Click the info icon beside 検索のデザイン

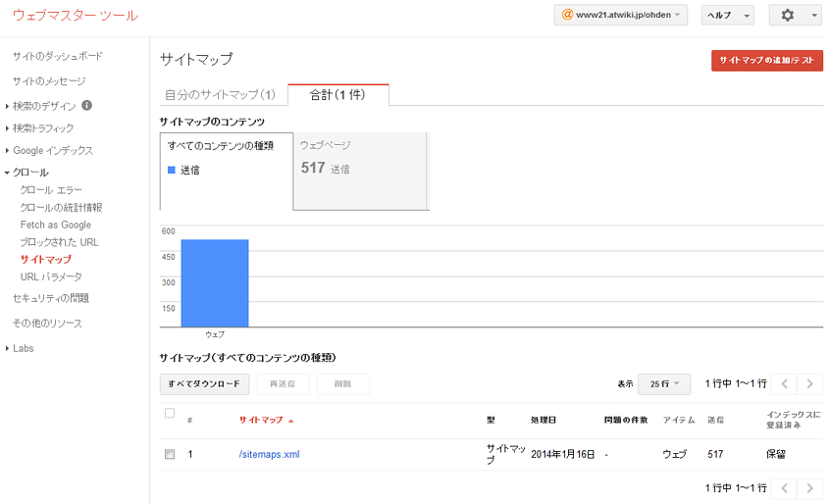[x=86, y=105]
